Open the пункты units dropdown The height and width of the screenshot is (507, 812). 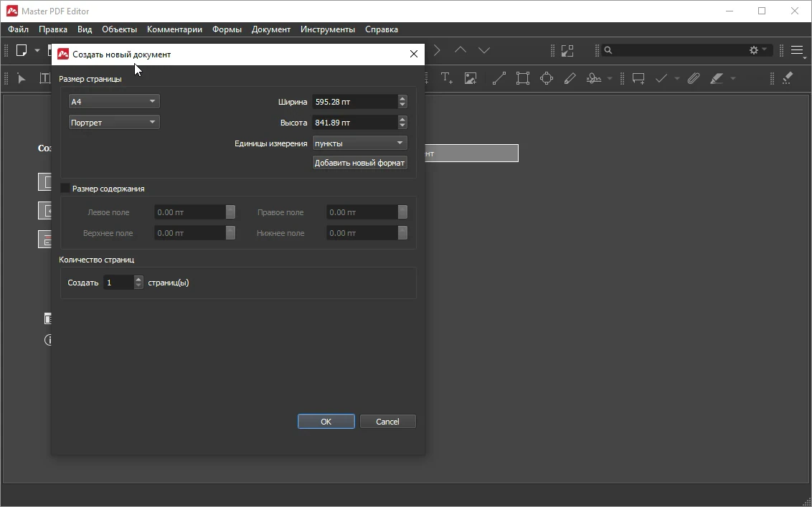tap(360, 143)
